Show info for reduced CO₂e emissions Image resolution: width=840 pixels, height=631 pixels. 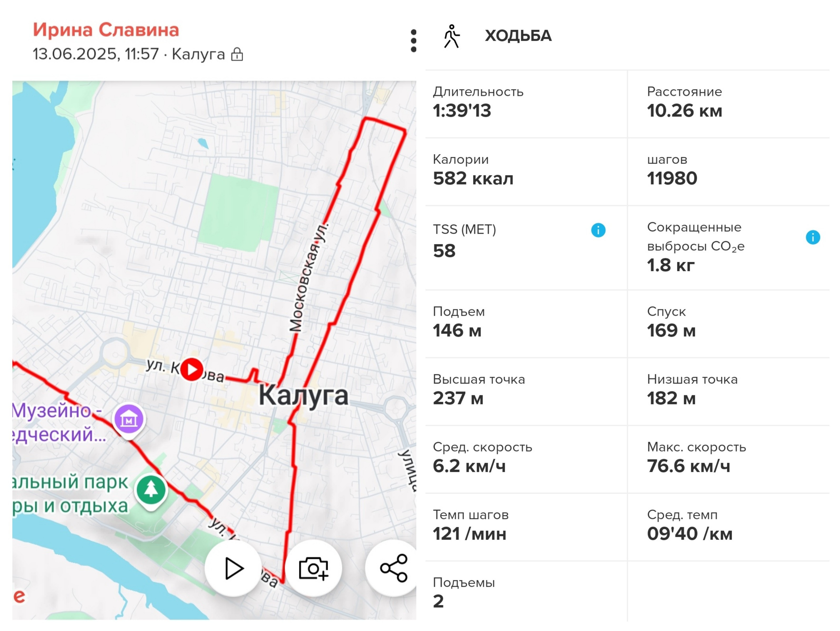pyautogui.click(x=813, y=237)
